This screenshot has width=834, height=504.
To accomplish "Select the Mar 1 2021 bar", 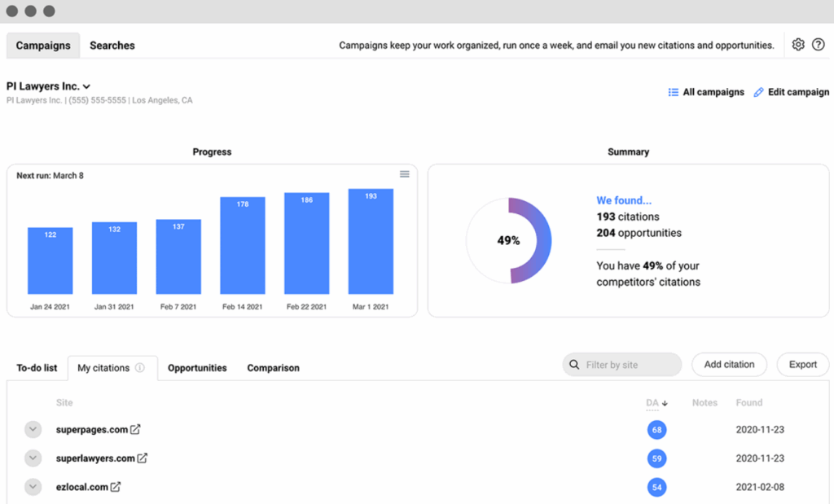I will (x=371, y=241).
